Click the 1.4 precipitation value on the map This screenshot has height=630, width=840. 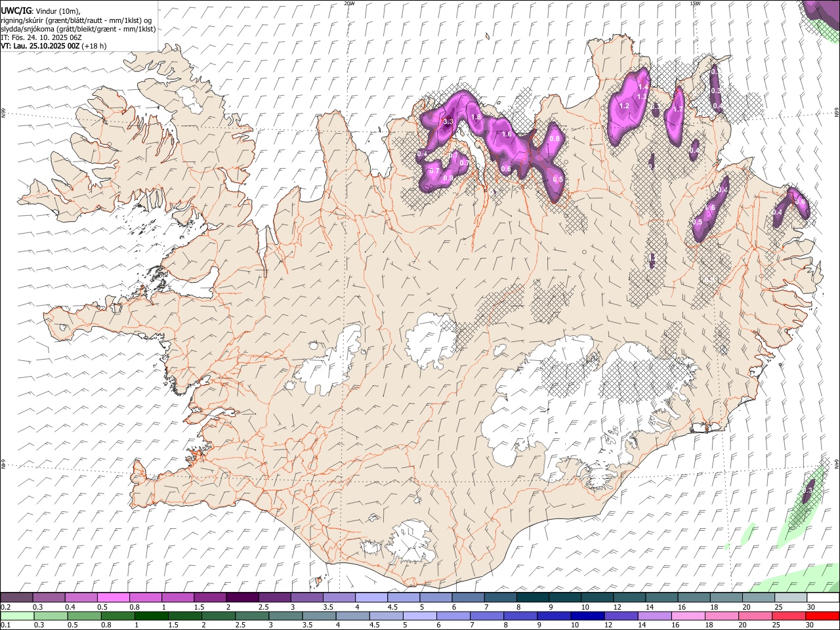643,87
